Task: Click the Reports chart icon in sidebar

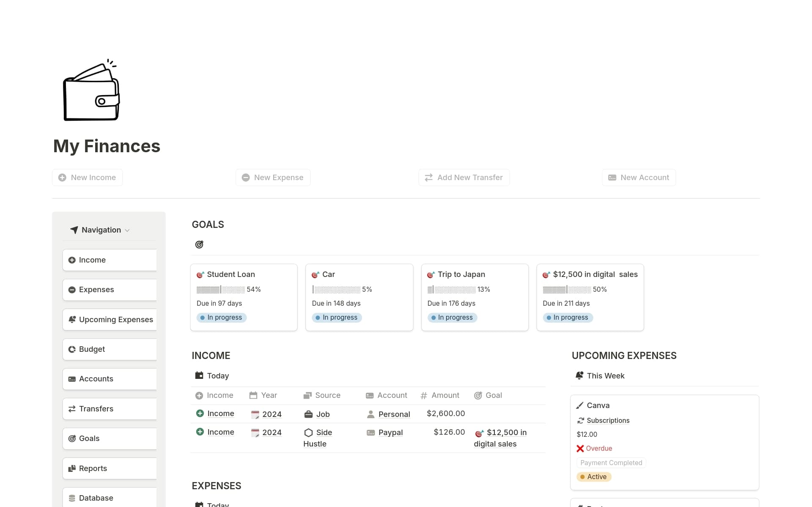Action: pos(72,468)
